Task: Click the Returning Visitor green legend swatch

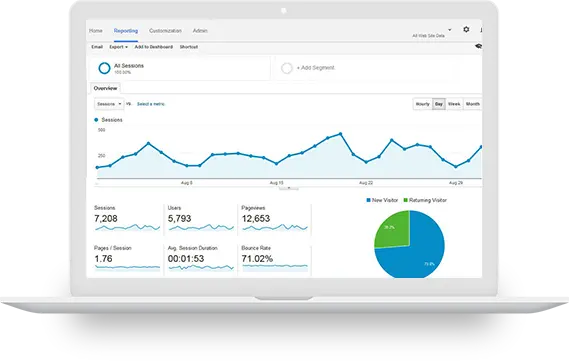Action: tap(405, 200)
